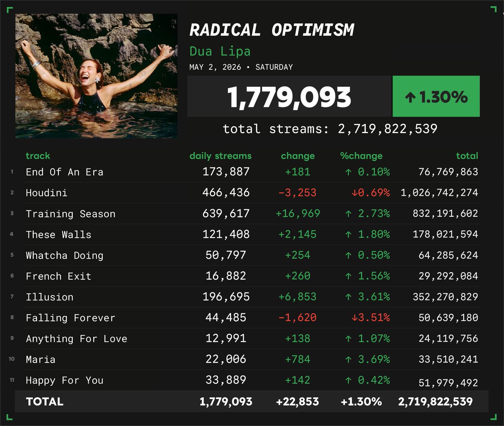This screenshot has width=504, height=426.
Task: Click the date MAY 2, 2026 • SATURDAY
Action: (241, 67)
